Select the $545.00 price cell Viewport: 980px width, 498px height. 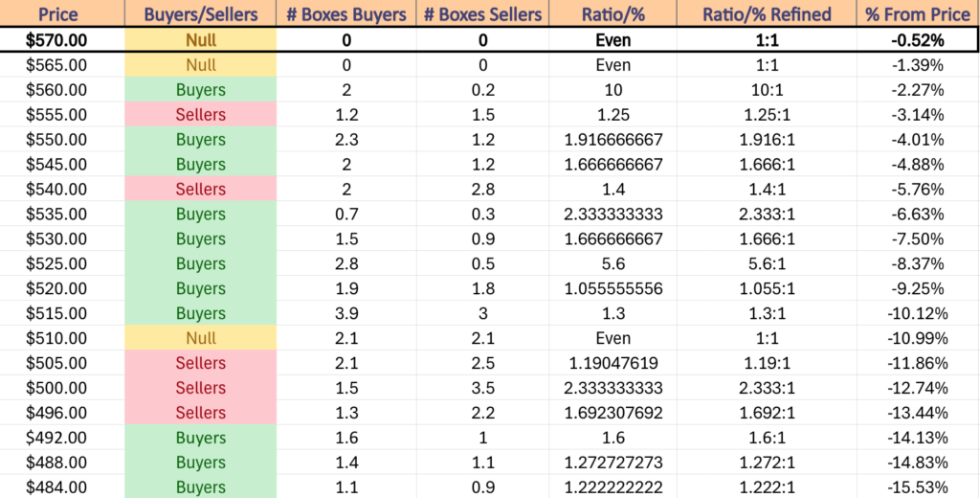click(62, 165)
